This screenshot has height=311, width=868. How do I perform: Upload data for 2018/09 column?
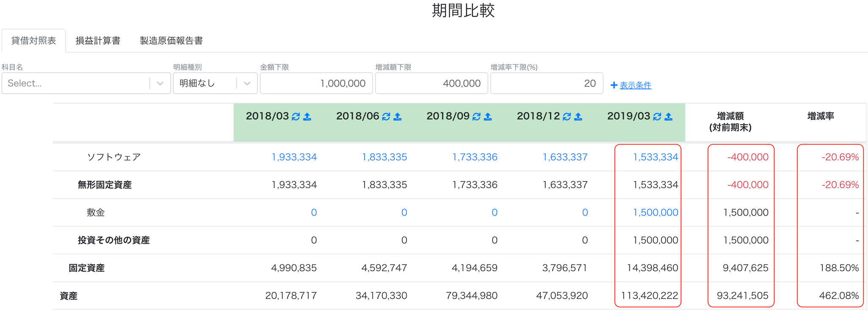[488, 117]
